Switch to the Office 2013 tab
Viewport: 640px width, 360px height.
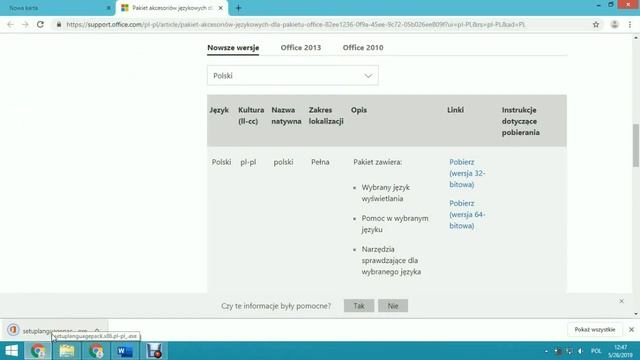click(301, 47)
